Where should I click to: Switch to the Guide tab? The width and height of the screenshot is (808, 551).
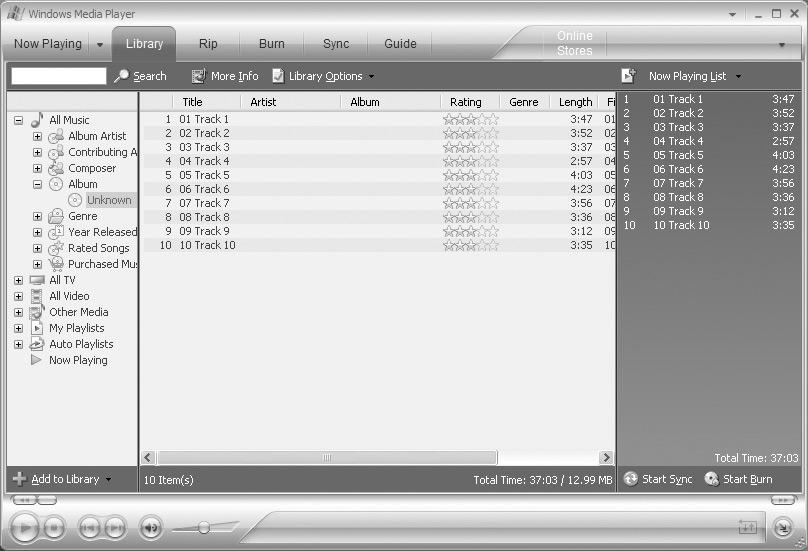click(400, 44)
